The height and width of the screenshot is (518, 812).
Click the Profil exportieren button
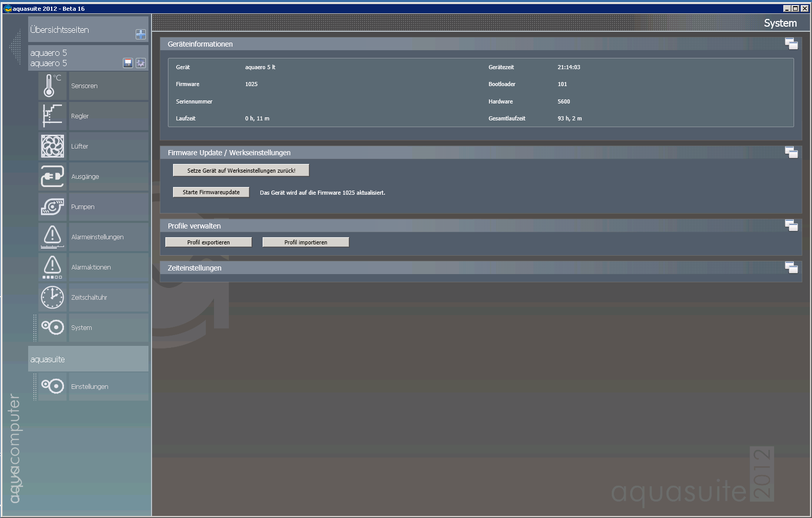(208, 242)
